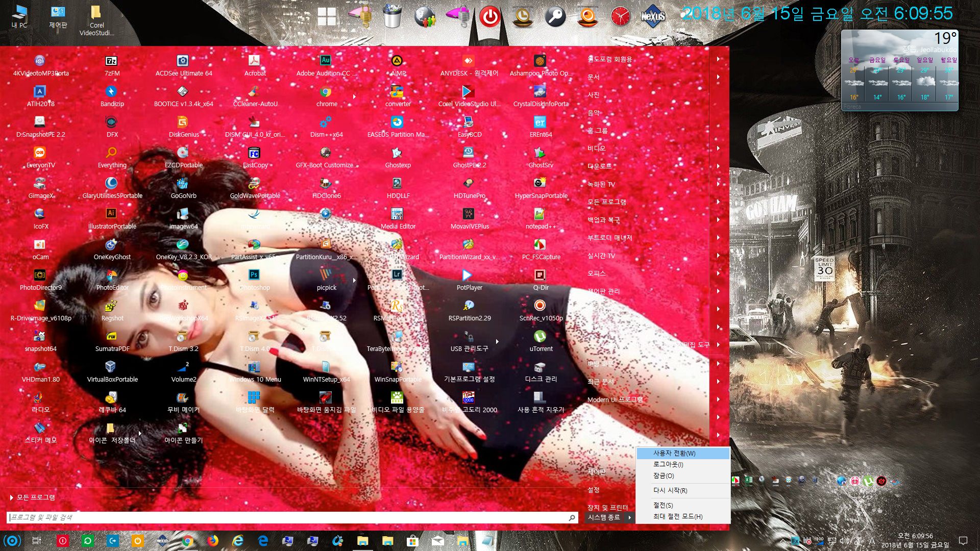Open 장치 및 프린터 link
This screenshot has width=980, height=551.
(607, 508)
